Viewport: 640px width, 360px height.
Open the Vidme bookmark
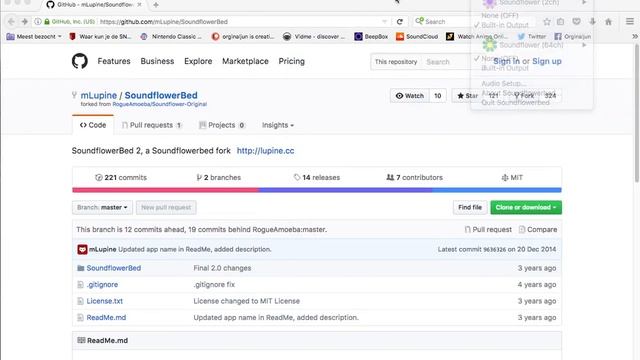314,36
